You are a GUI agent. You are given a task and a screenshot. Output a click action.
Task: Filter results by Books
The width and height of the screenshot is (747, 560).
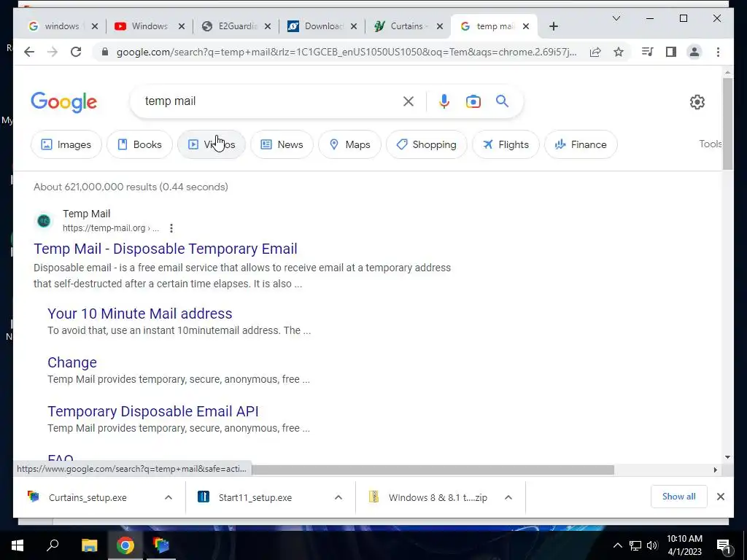139,144
